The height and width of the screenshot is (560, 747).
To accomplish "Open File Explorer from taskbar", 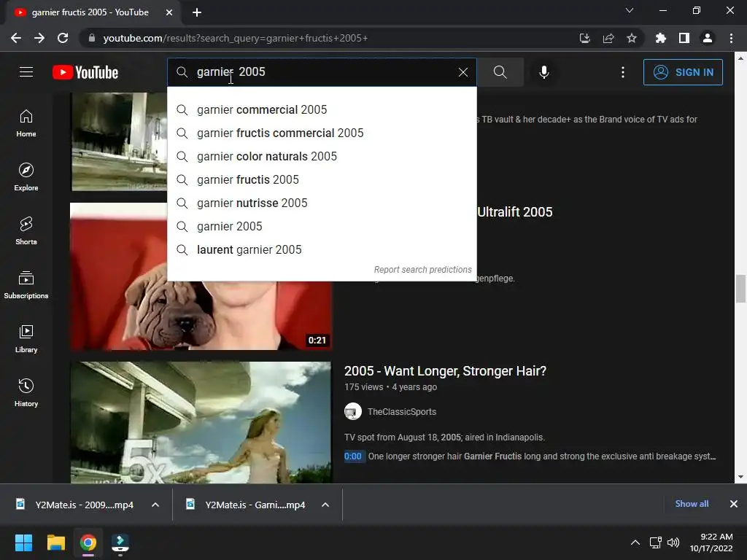I will coord(55,542).
